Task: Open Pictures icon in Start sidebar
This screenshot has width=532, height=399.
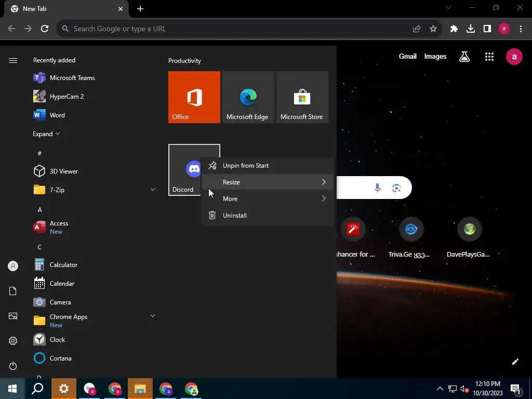Action: click(13, 316)
